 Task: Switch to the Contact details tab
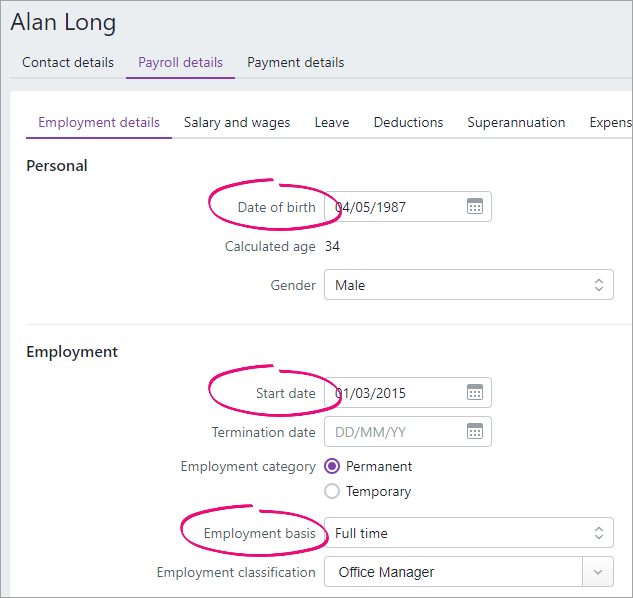coord(68,63)
